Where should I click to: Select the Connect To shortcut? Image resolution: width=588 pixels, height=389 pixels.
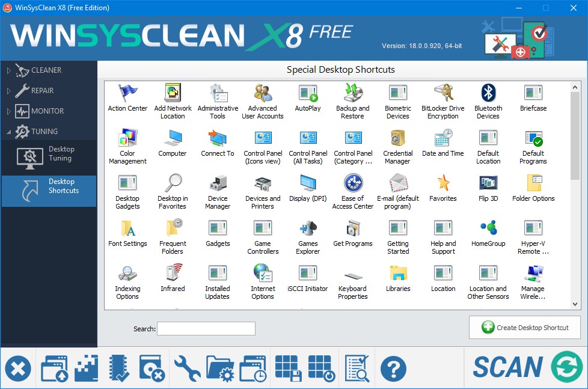point(218,138)
